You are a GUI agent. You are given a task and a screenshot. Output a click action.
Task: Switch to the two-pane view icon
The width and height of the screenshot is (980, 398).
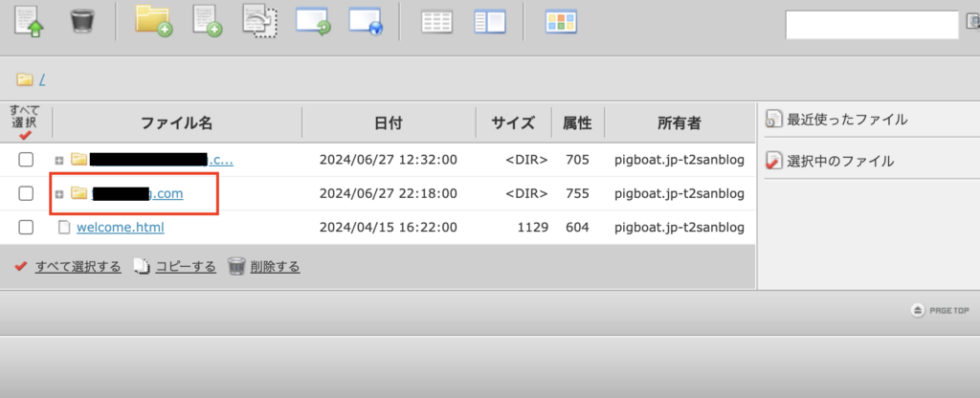point(490,22)
